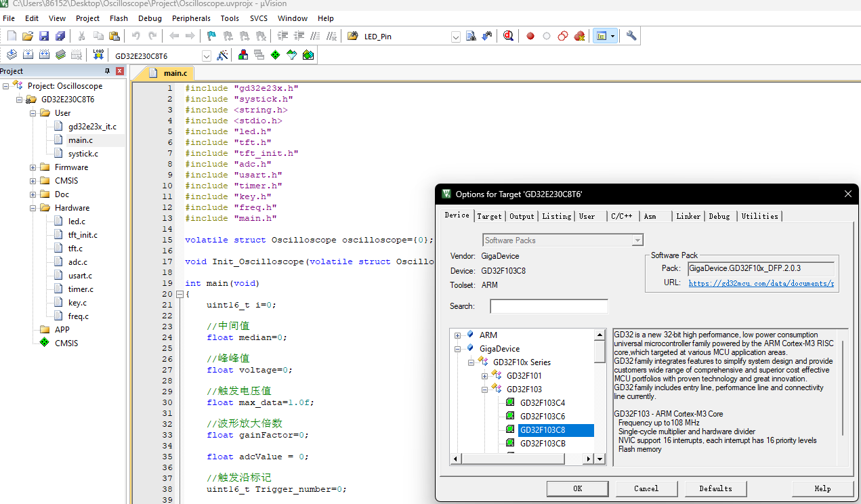Click the New file icon

coord(12,36)
